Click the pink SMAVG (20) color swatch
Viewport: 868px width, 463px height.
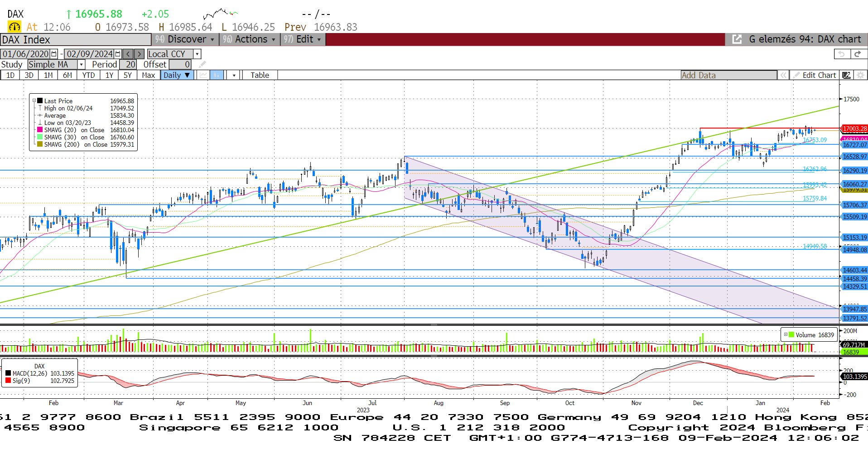tap(40, 130)
